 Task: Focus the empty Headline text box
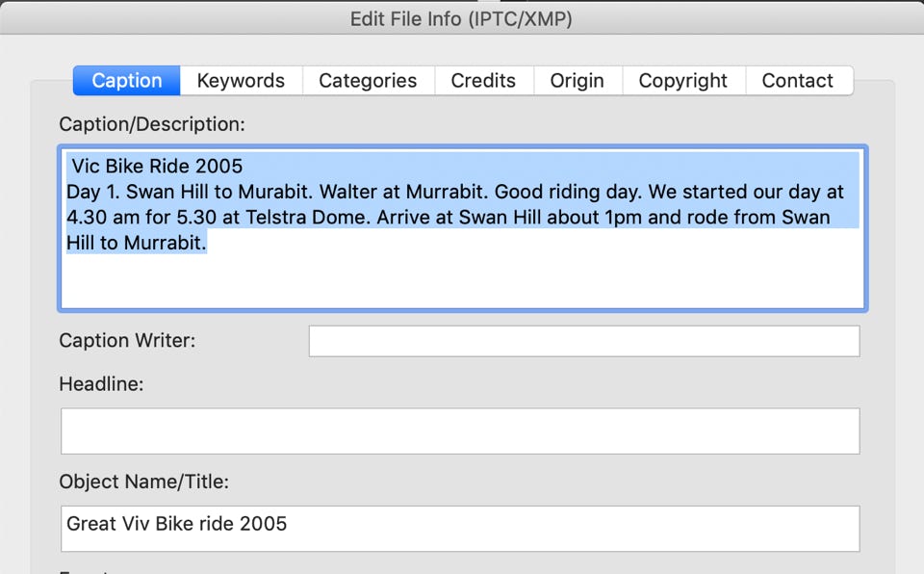pos(460,430)
